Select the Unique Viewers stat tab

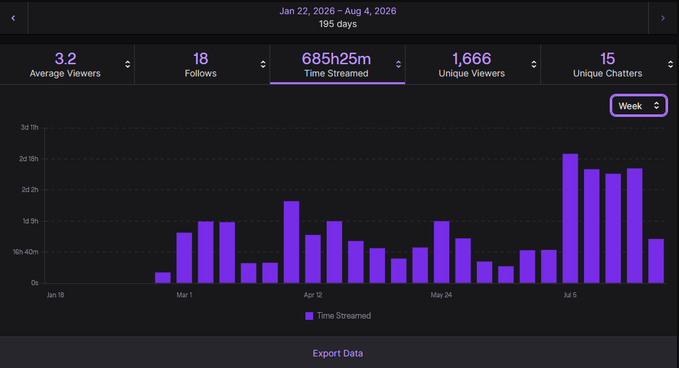click(473, 64)
